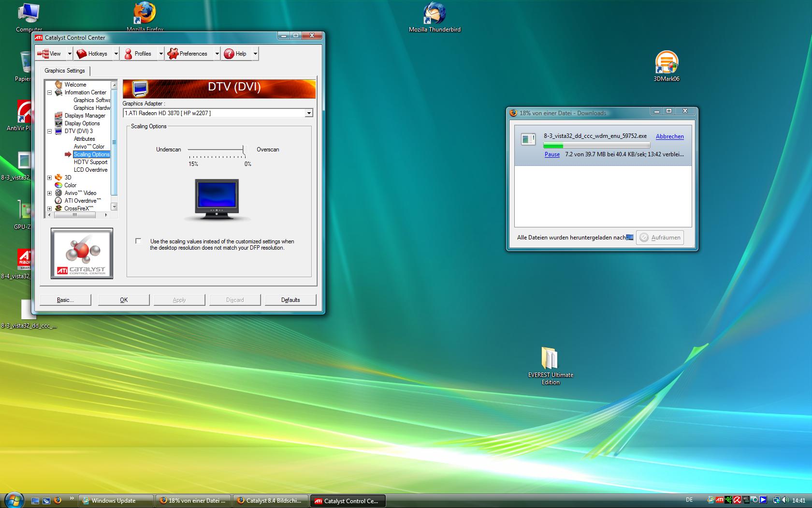
Task: Open the Hotkeys dropdown arrow
Action: [x=116, y=54]
